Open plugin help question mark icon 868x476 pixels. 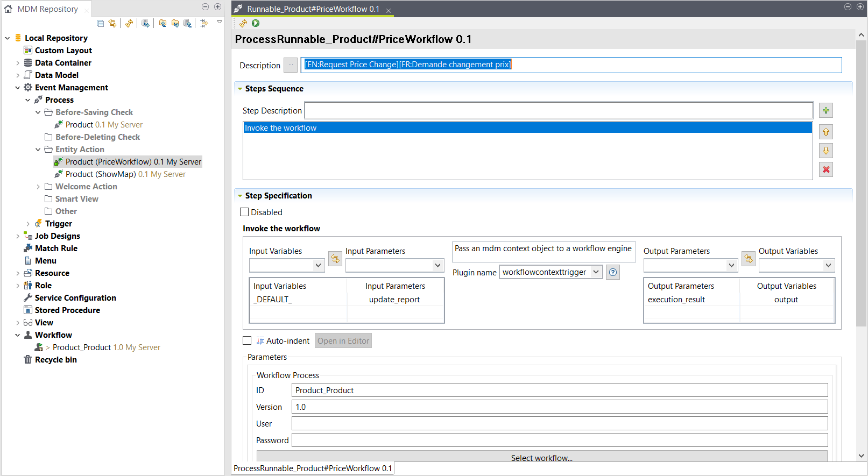tap(613, 272)
